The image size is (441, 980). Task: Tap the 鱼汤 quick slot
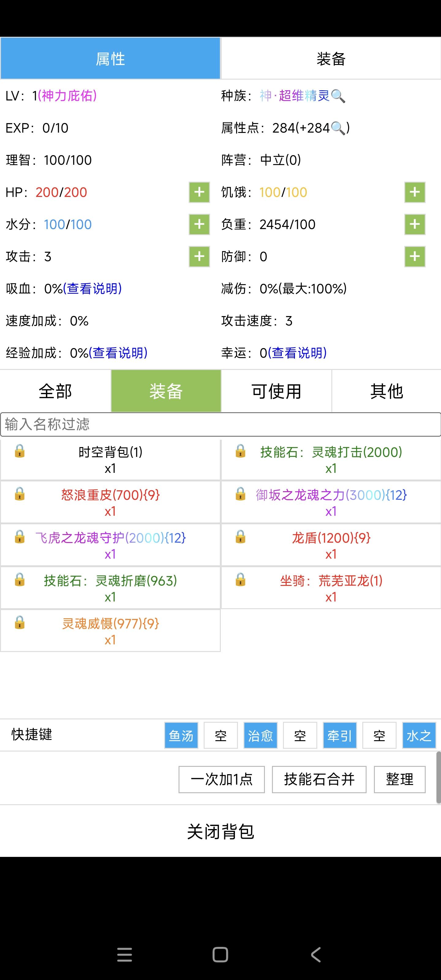181,735
